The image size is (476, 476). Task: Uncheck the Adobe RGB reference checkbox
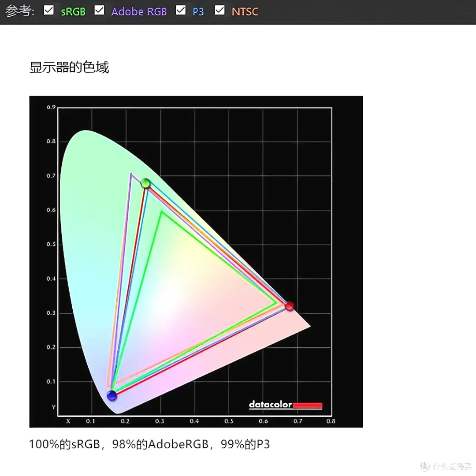click(99, 10)
